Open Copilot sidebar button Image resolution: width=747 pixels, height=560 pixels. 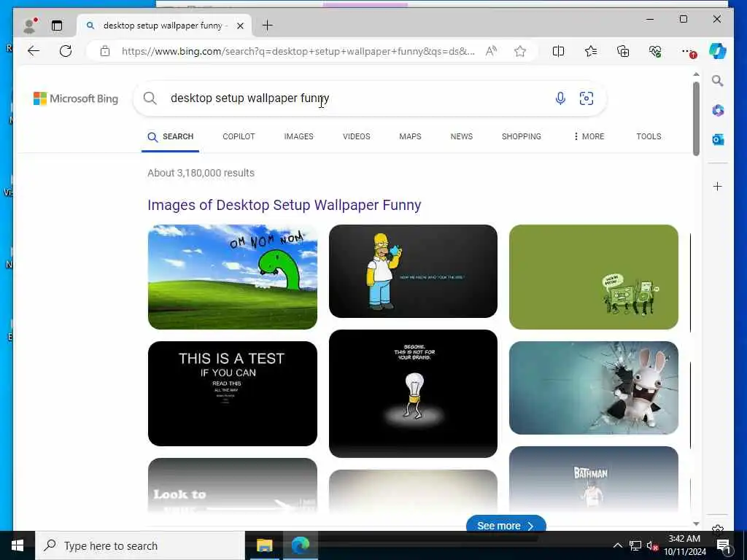(x=718, y=51)
